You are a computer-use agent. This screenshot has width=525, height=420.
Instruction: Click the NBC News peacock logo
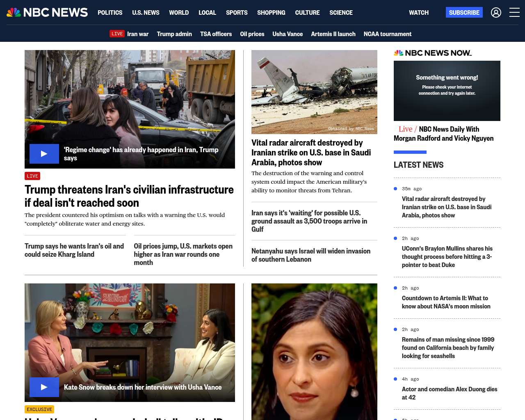(47, 12)
